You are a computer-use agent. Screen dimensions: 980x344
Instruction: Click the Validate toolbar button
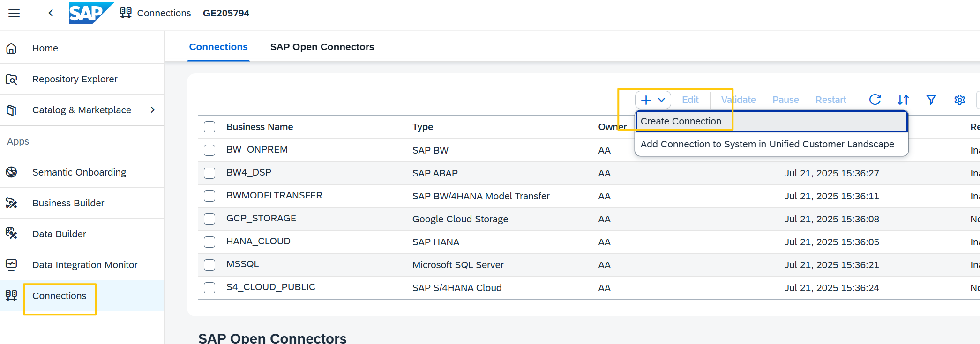(738, 100)
